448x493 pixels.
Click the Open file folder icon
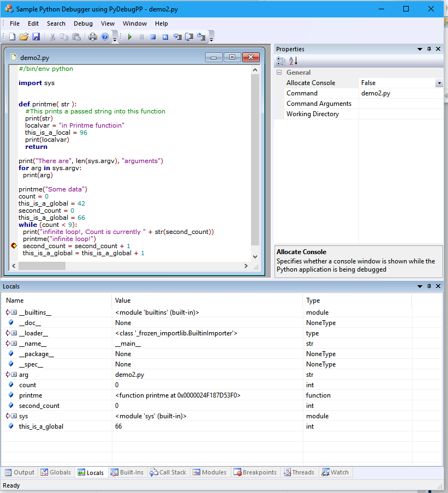(24, 37)
